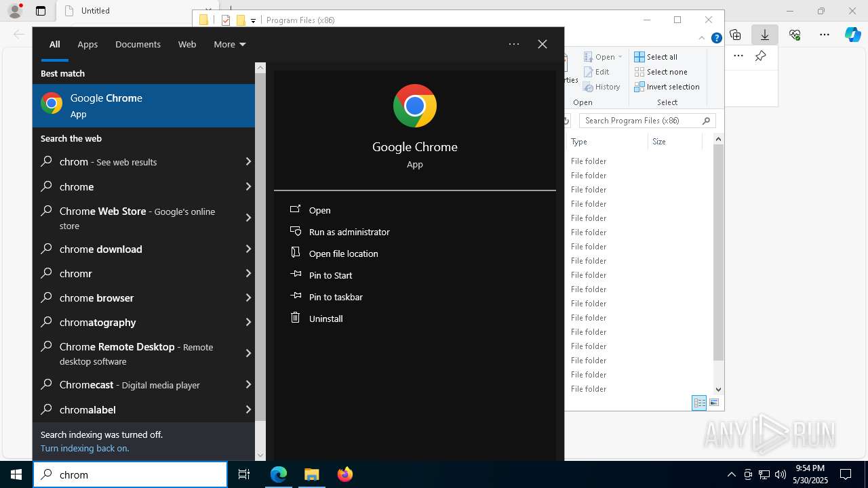Viewport: 868px width, 488px height.
Task: Open the Explorer ribbon Open dropdown
Action: (603, 57)
